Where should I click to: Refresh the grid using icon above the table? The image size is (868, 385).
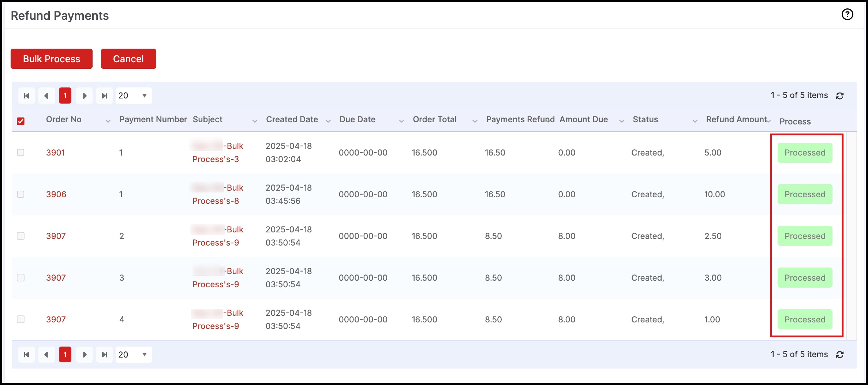tap(840, 96)
